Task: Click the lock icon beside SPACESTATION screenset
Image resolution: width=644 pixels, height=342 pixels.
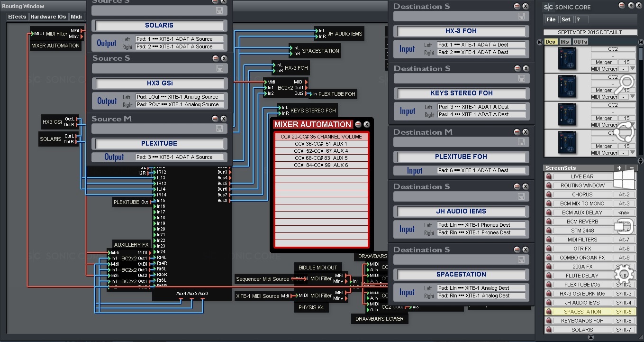Action: [x=549, y=312]
